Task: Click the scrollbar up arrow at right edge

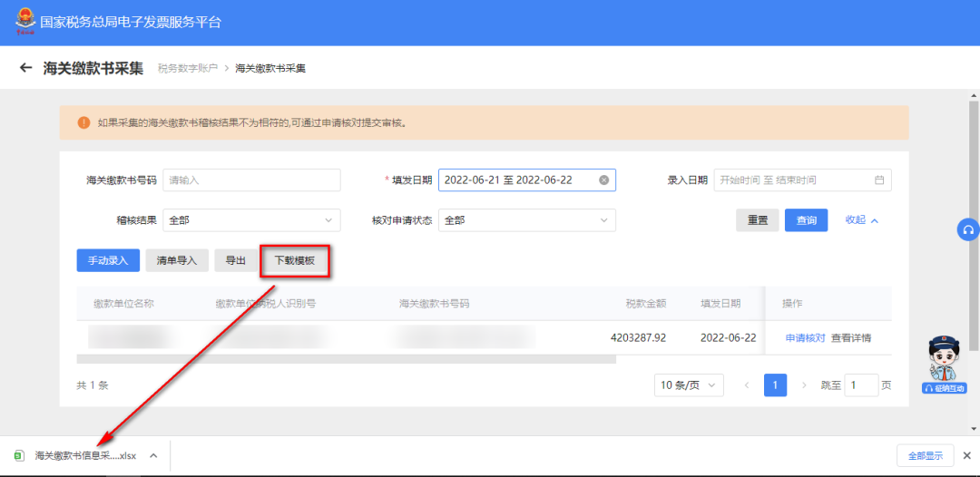Action: [975, 95]
